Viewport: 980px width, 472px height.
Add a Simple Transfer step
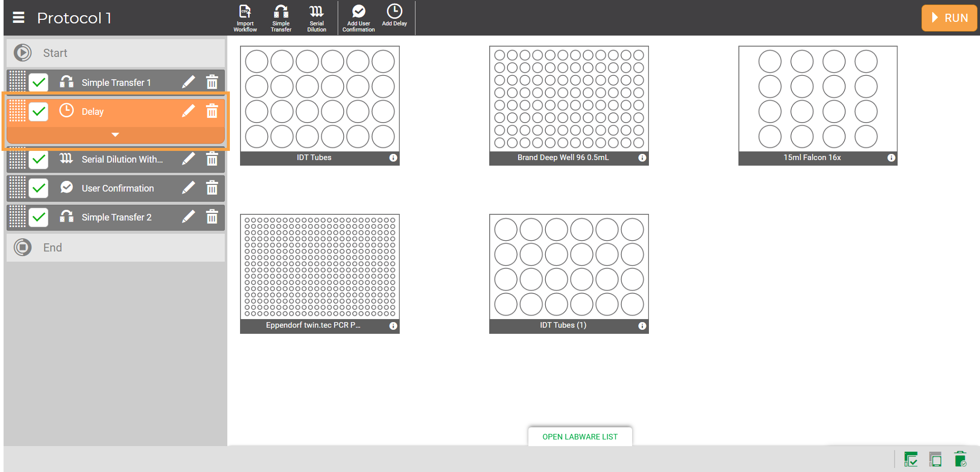281,18
